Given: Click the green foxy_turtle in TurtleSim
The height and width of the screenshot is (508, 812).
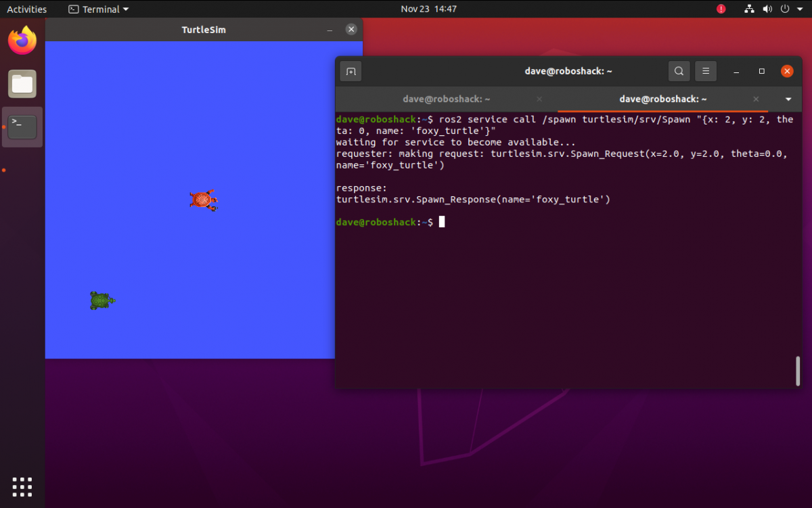Looking at the screenshot, I should point(101,300).
